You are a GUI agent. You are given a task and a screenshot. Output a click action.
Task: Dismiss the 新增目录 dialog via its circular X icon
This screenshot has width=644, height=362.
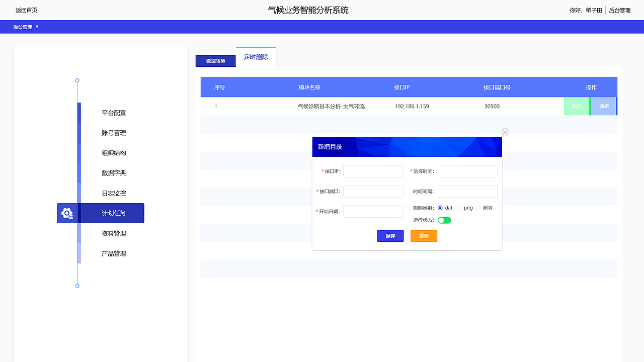[505, 132]
